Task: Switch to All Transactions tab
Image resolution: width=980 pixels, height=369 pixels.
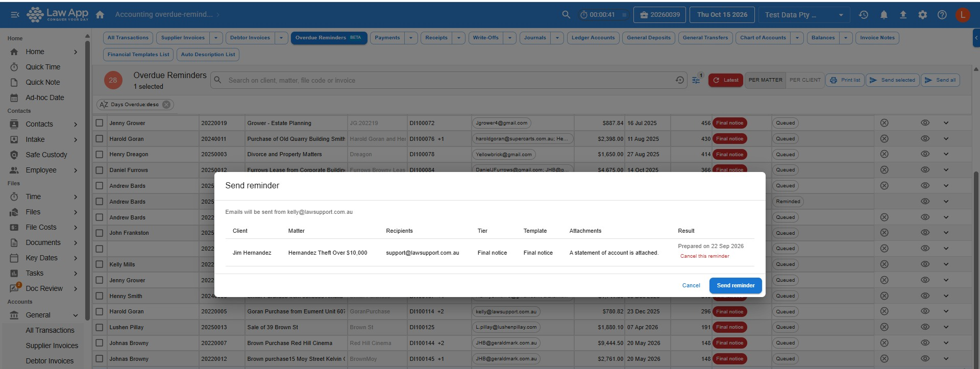Action: [128, 38]
